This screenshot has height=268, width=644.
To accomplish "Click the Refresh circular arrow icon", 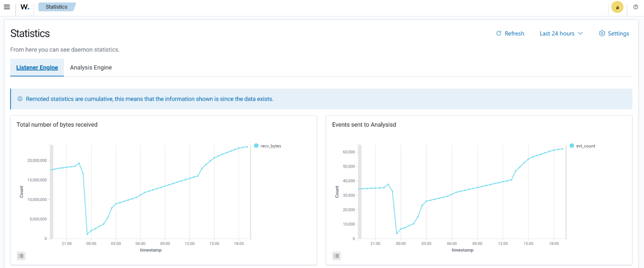I will click(x=498, y=33).
